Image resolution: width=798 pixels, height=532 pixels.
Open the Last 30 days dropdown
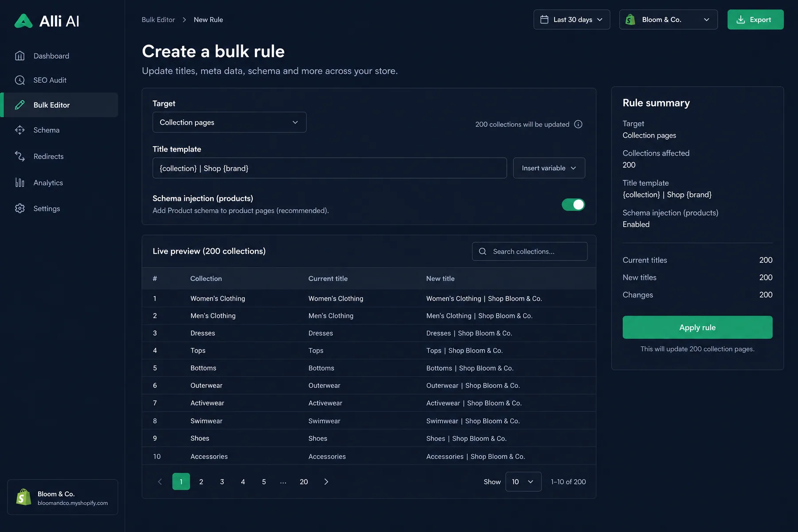click(x=572, y=20)
